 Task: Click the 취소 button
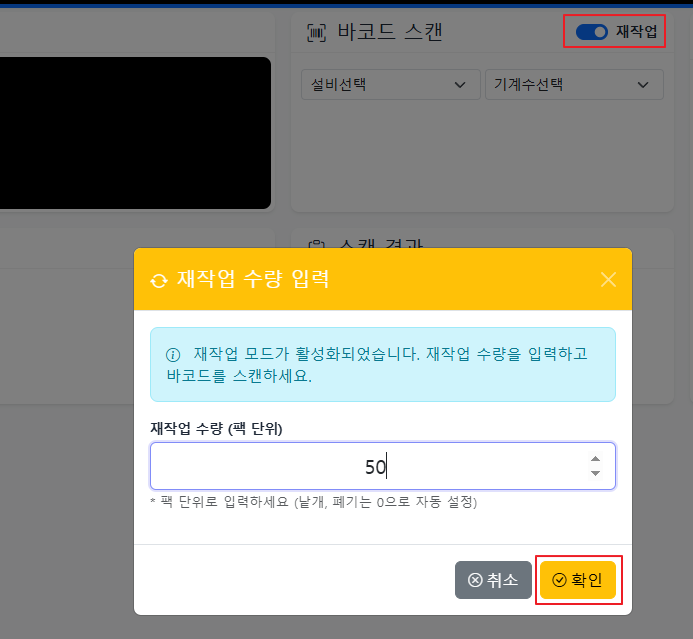(x=493, y=580)
